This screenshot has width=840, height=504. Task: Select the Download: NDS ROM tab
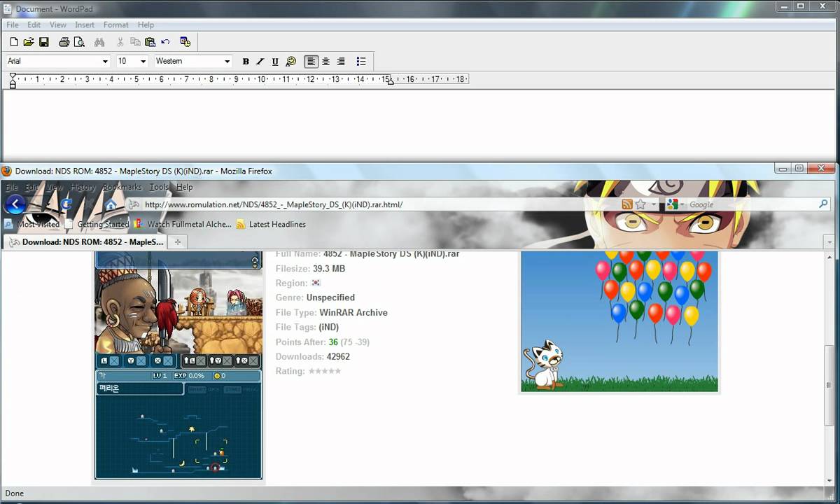[x=85, y=241]
